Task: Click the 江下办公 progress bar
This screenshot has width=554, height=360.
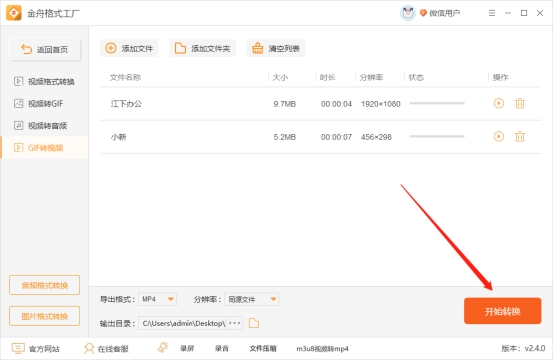Action: tap(437, 103)
